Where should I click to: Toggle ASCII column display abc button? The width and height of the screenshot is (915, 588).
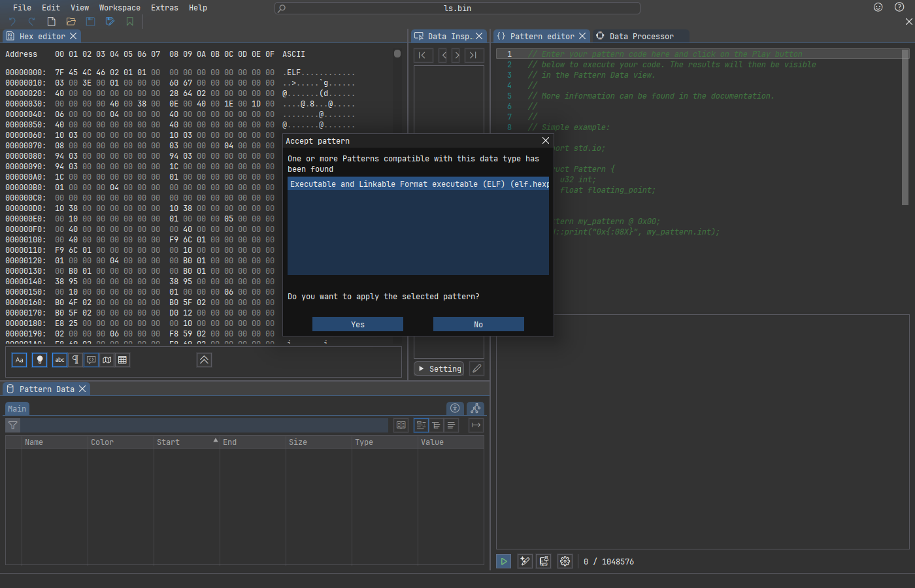pyautogui.click(x=60, y=360)
